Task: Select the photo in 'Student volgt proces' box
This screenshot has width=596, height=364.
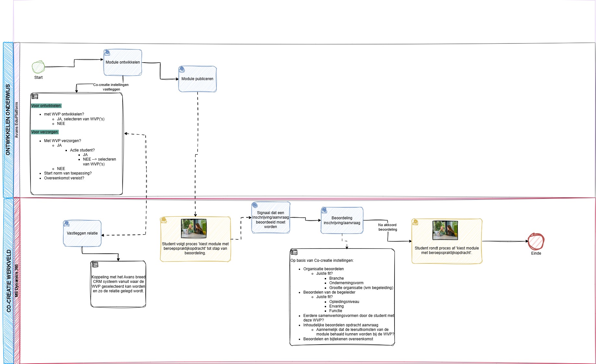Action: click(x=194, y=228)
